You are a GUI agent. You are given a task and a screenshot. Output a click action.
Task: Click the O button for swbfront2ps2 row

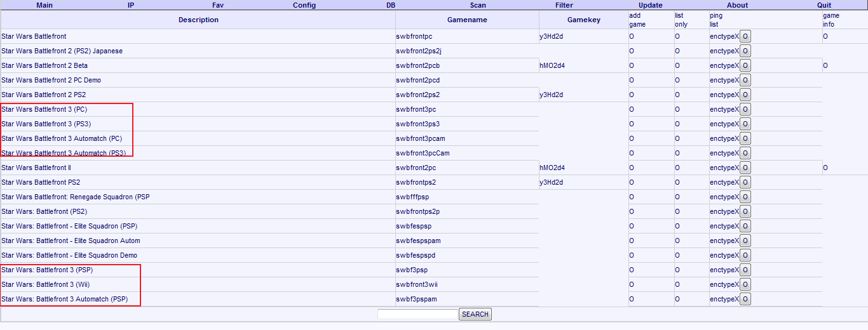point(745,95)
